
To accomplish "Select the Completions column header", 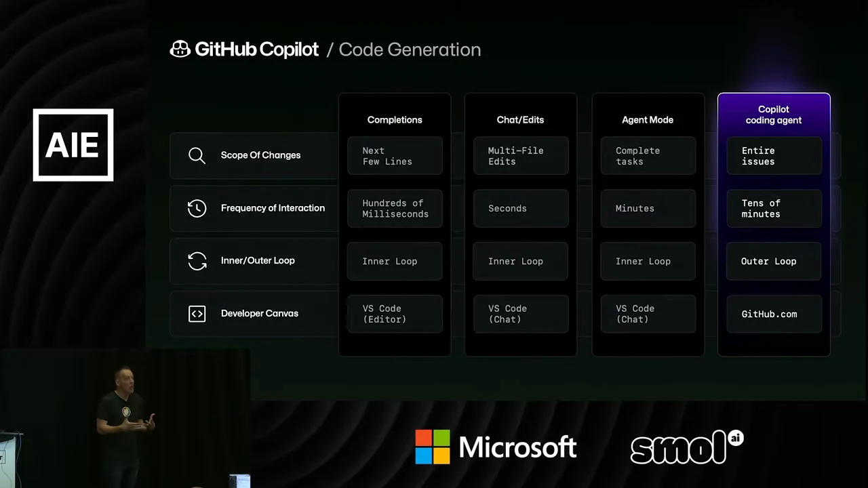I will (395, 120).
